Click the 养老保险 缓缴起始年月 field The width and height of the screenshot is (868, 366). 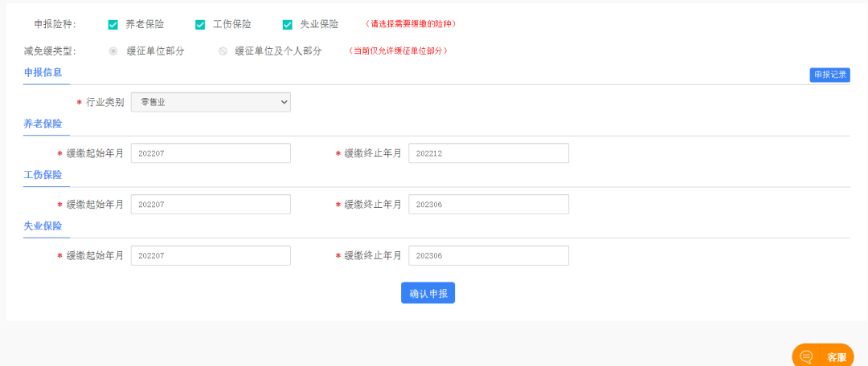211,153
